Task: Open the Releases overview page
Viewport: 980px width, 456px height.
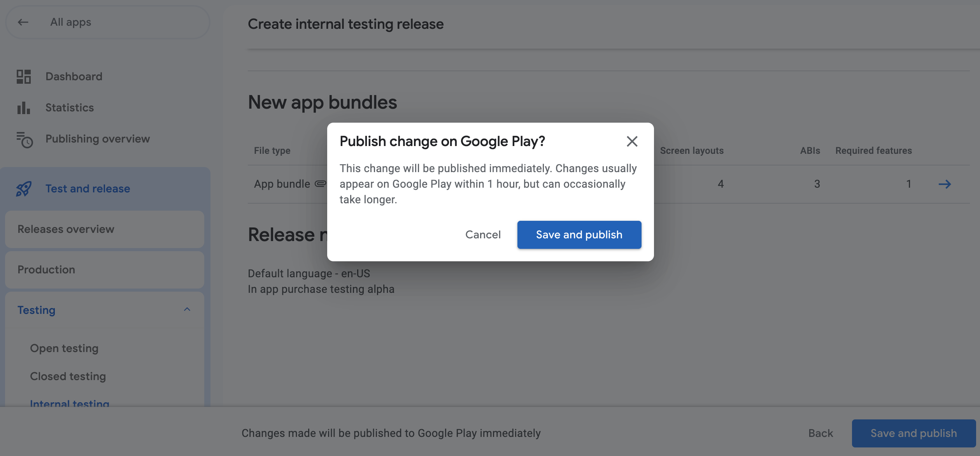Action: point(66,229)
